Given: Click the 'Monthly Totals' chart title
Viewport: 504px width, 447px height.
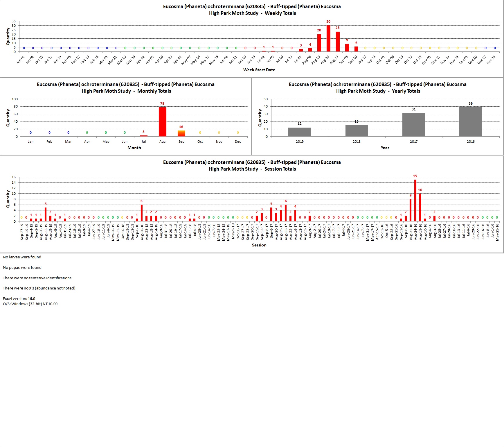Looking at the screenshot, I should pyautogui.click(x=126, y=87).
